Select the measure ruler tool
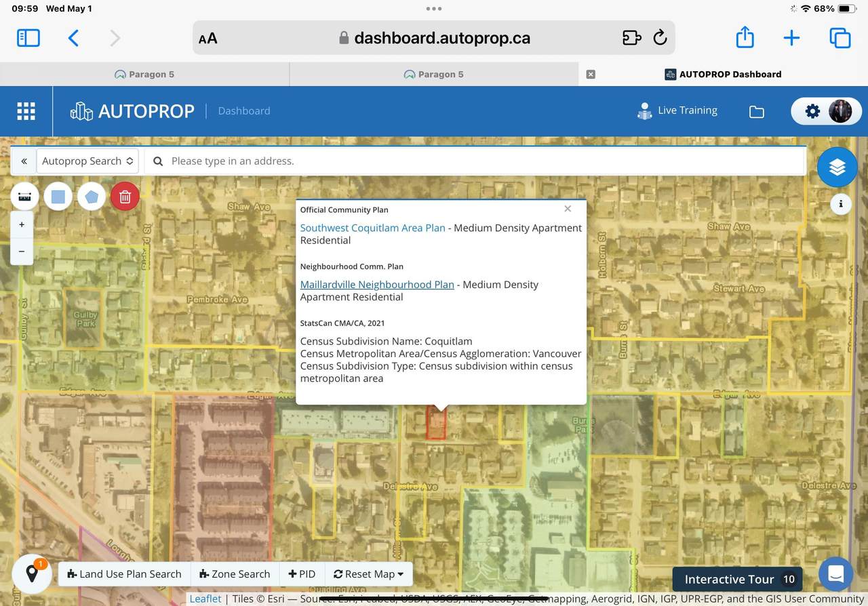 point(25,197)
